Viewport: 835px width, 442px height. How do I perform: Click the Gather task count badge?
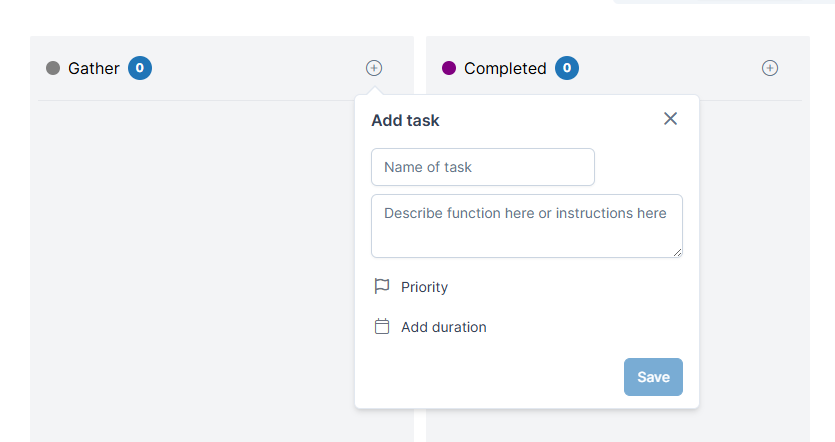coord(140,68)
